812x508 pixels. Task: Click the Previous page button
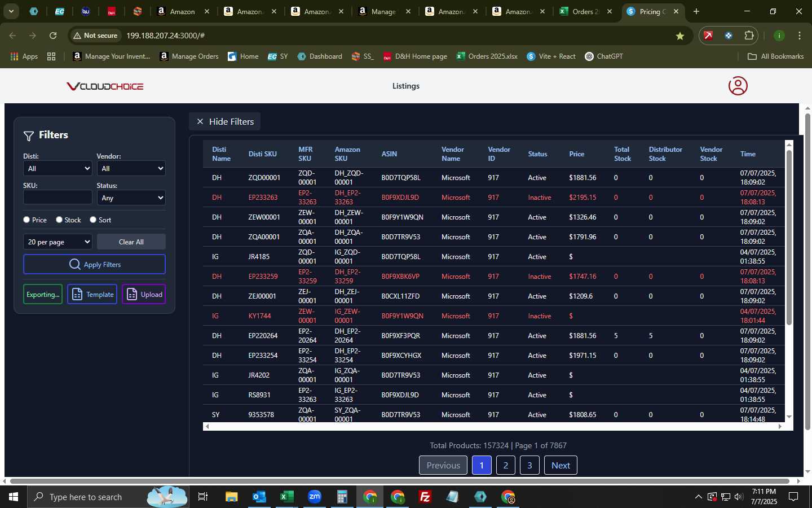tap(443, 465)
